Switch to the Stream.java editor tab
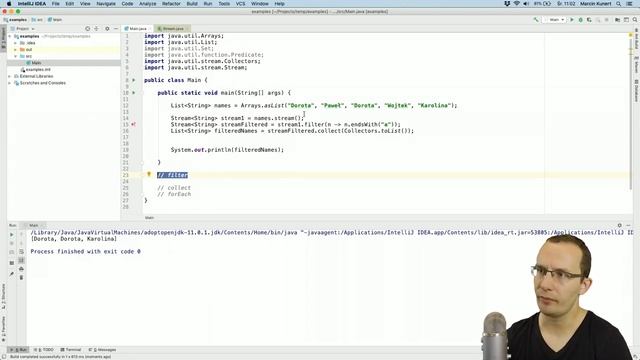The height and width of the screenshot is (360, 640). 172,29
